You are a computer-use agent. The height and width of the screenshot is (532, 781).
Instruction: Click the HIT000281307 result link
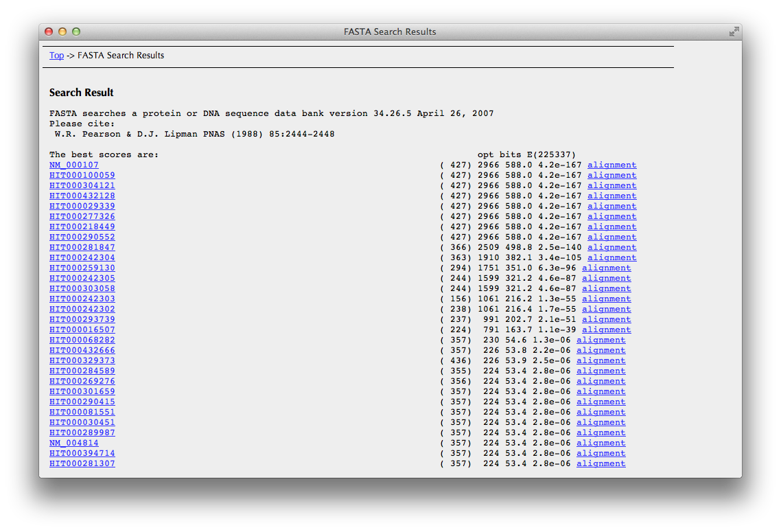82,464
